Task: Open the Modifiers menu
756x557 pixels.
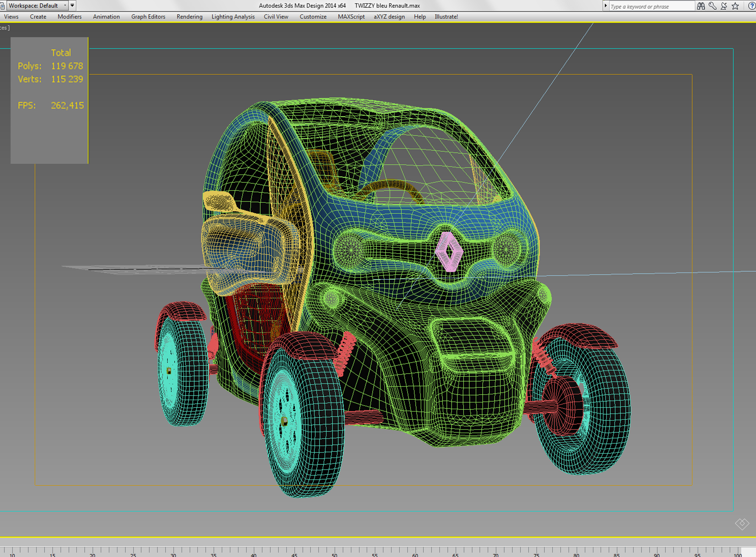Action: pyautogui.click(x=70, y=17)
